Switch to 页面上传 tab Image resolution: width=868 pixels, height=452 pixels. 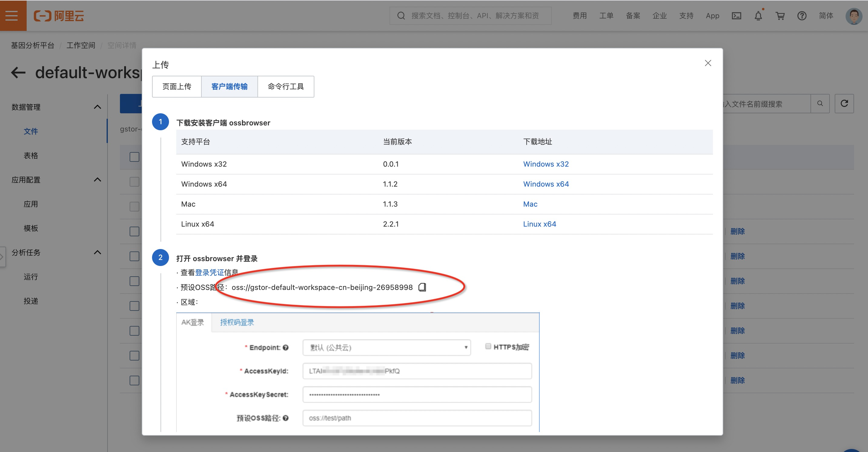(177, 87)
